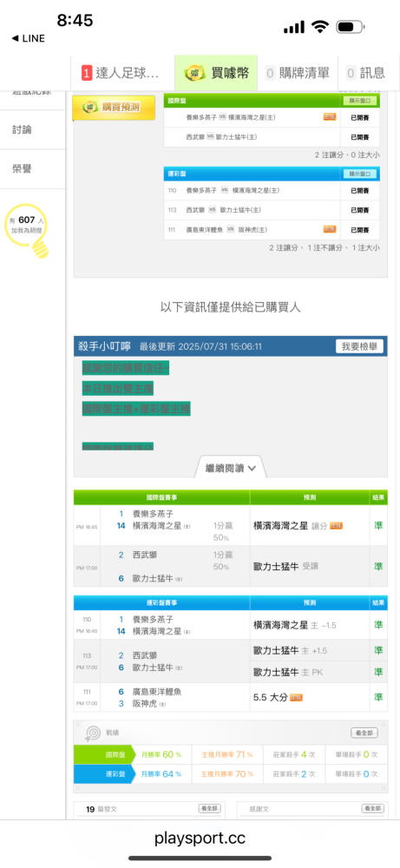Click the Wi-Fi icon in status bar

pyautogui.click(x=320, y=26)
